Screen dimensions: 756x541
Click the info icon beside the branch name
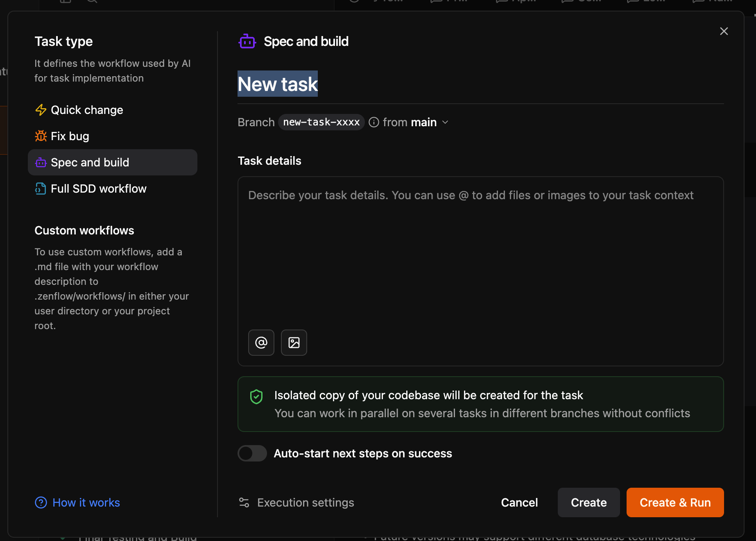tap(373, 122)
